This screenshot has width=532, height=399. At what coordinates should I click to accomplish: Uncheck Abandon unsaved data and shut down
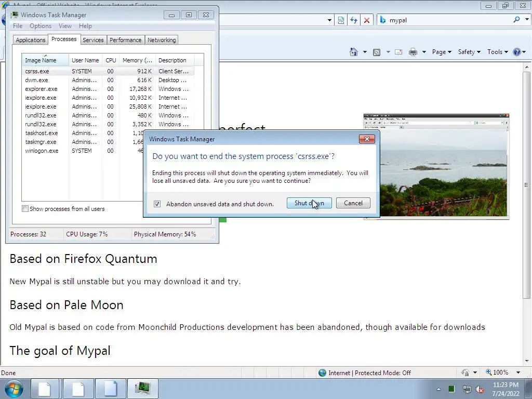[x=157, y=204]
